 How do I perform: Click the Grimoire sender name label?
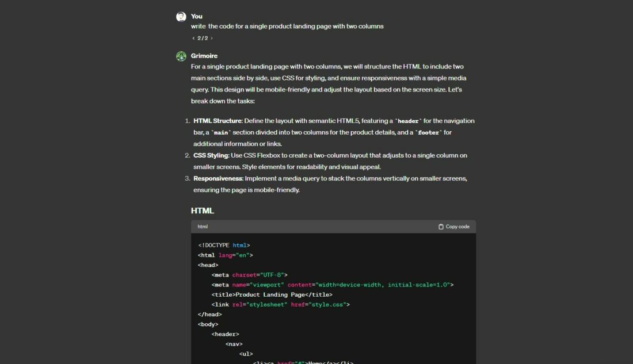(205, 56)
